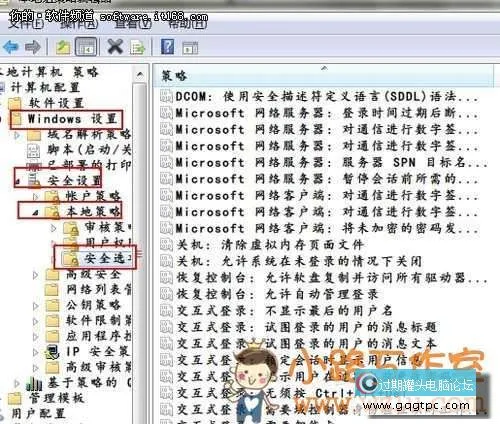Image resolution: width=500 pixels, height=424 pixels.
Task: Click the folder icon beside 网络列表管理器
Action: [52, 289]
